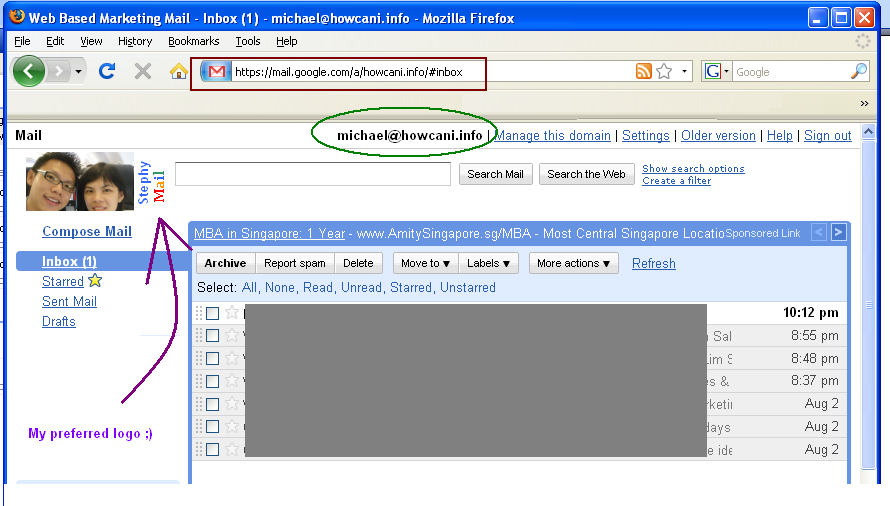Go to the Home page icon
This screenshot has height=506, width=890.
click(x=178, y=72)
